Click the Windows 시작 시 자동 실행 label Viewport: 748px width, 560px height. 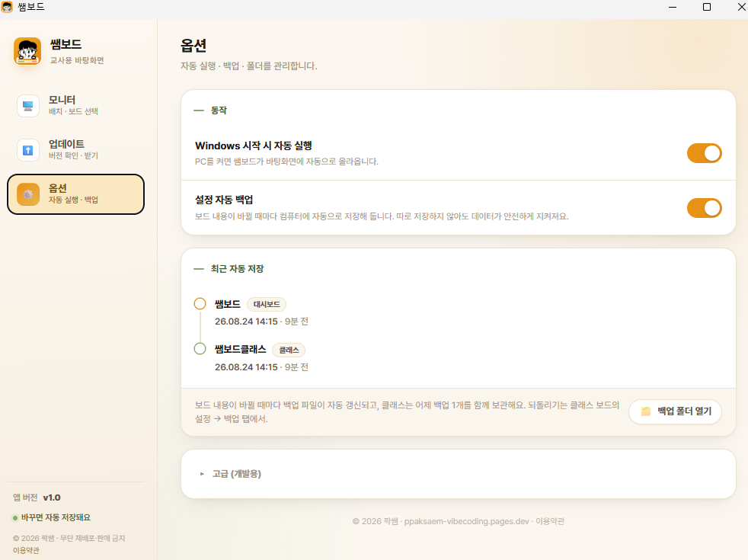coord(254,146)
